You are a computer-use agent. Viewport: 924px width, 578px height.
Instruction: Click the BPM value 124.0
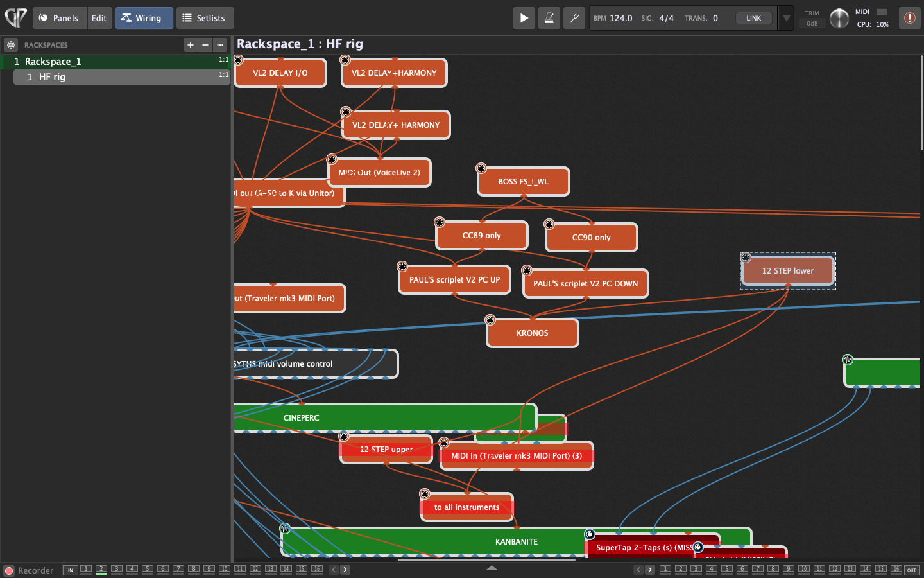pos(620,18)
